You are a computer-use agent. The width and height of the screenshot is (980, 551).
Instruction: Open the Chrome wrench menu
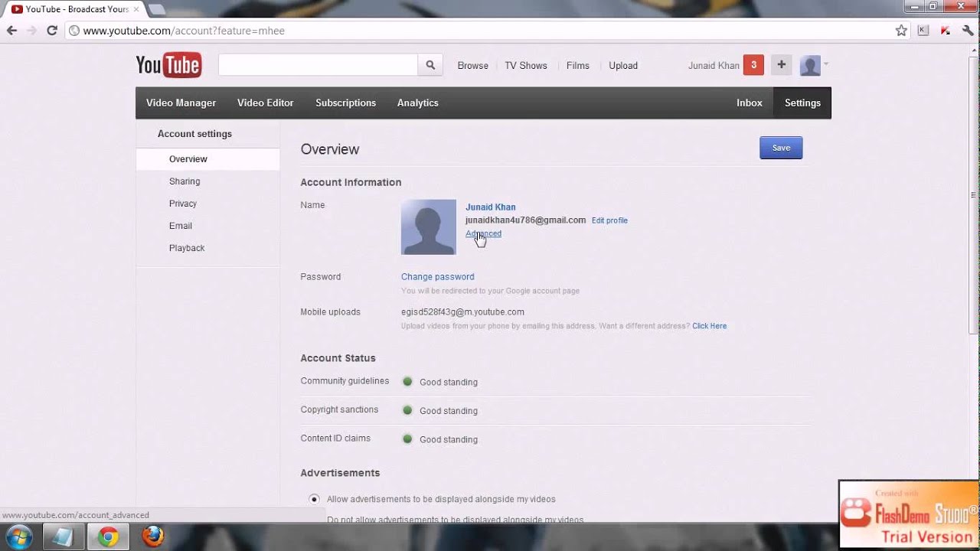pos(968,31)
